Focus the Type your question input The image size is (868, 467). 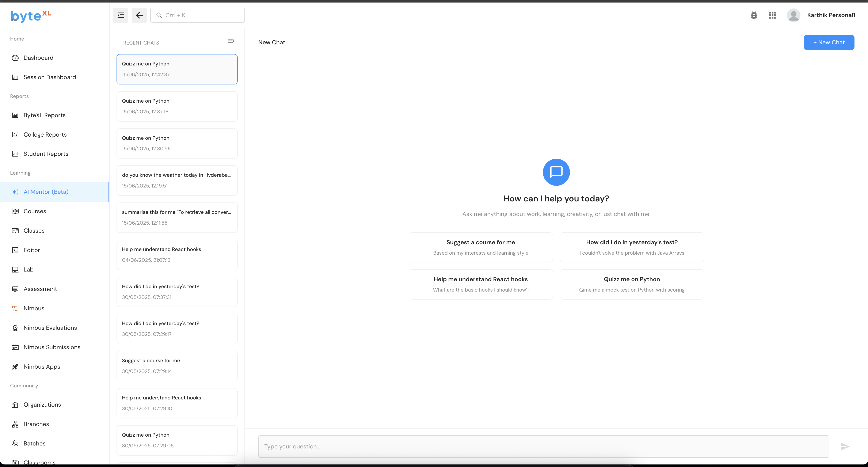coord(543,447)
